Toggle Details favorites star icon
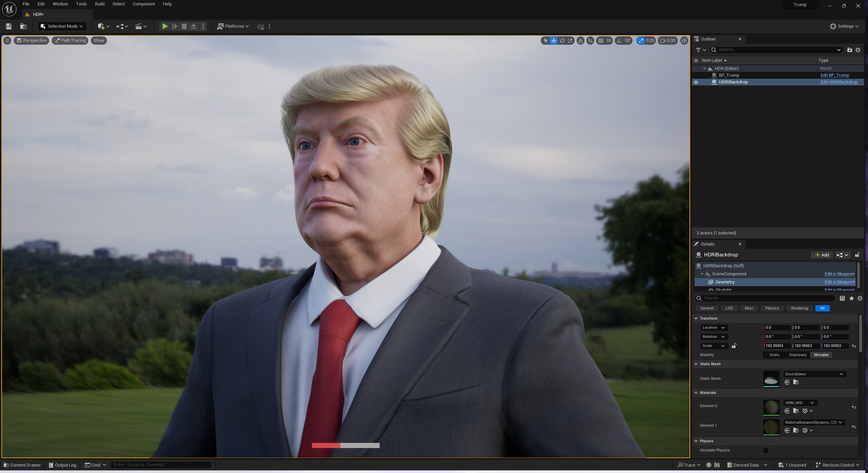 coord(851,298)
